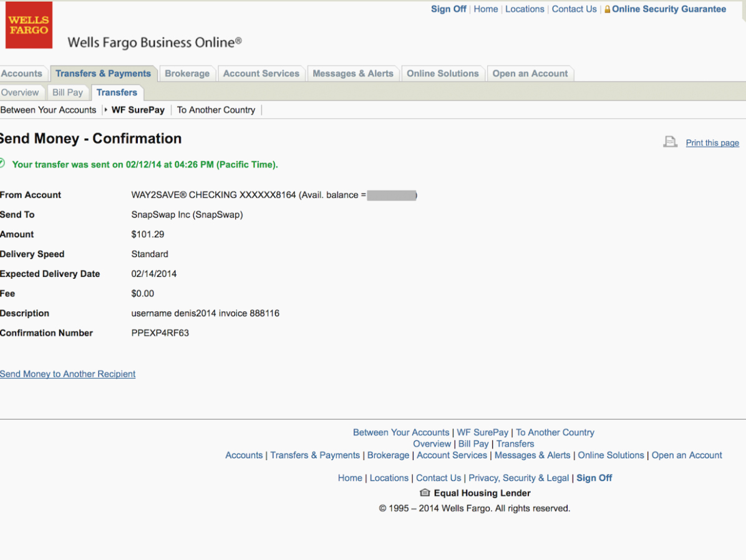Image resolution: width=746 pixels, height=560 pixels.
Task: Open the Online Solutions tab
Action: 442,73
